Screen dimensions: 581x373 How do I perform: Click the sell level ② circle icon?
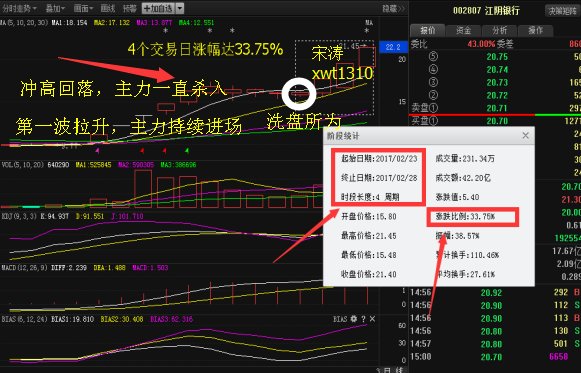pyautogui.click(x=433, y=95)
